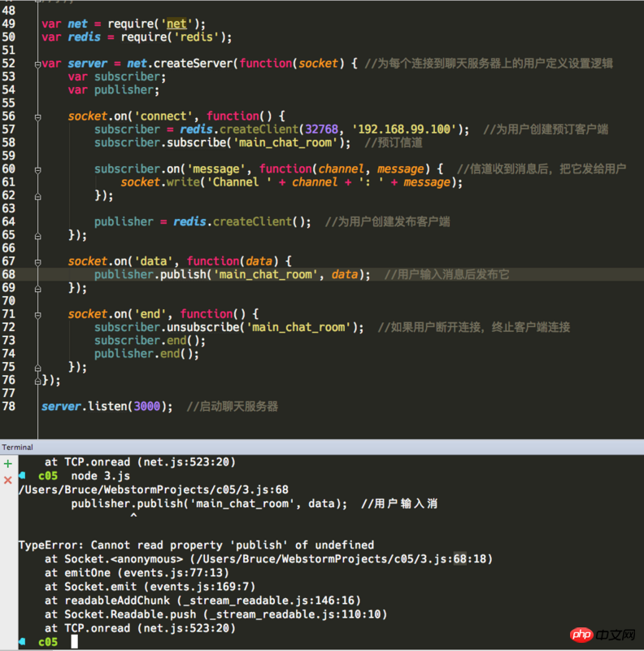Click subscriber.subscribe on line 58
644x651 pixels.
pyautogui.click(x=160, y=142)
